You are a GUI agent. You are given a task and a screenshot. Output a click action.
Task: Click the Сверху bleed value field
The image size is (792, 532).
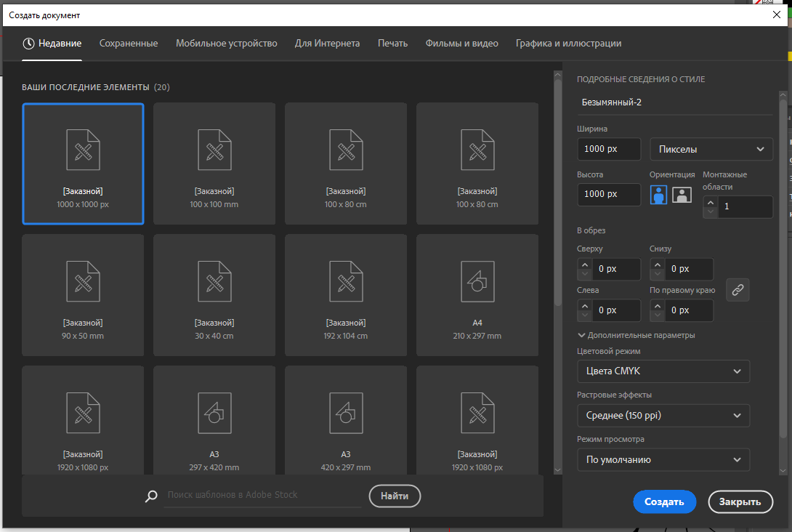click(x=615, y=269)
